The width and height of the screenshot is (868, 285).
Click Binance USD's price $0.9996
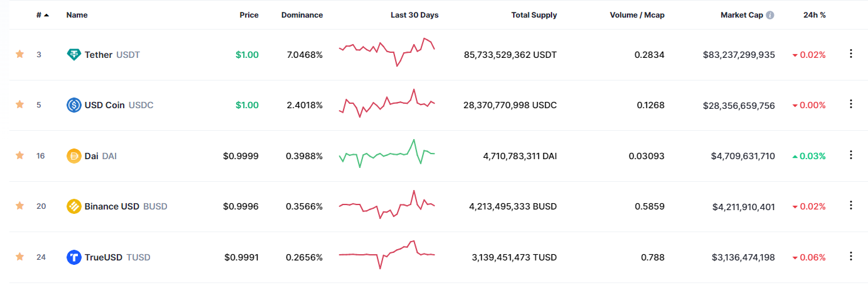click(x=241, y=206)
